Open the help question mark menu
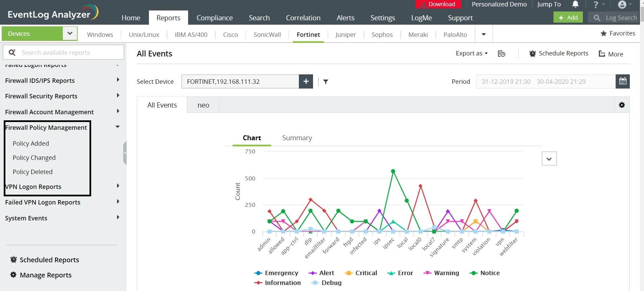 pos(596,4)
